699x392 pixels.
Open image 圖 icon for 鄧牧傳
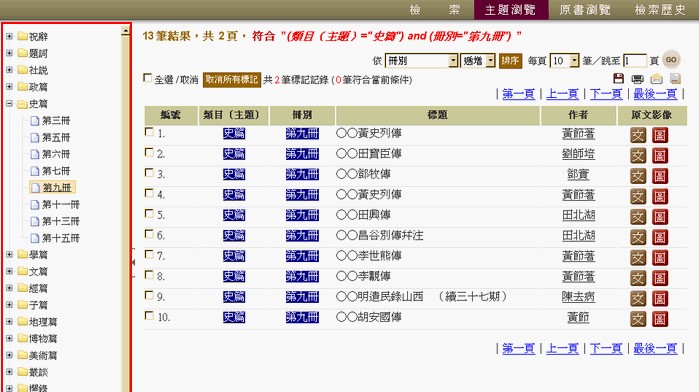click(x=660, y=176)
